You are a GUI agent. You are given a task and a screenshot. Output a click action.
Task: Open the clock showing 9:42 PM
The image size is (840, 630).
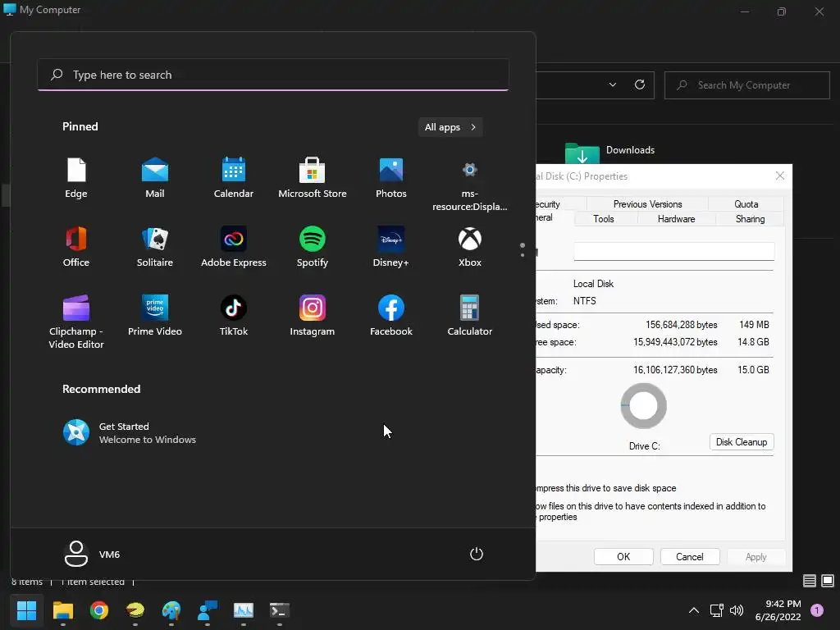click(778, 610)
